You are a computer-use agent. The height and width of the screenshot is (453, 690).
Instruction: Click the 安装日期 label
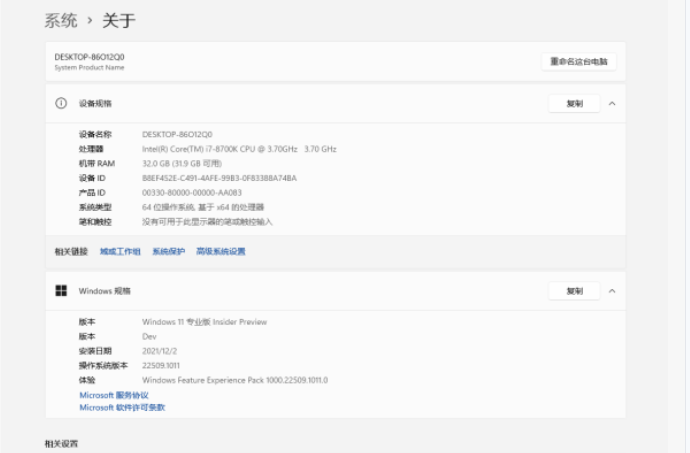click(x=95, y=351)
